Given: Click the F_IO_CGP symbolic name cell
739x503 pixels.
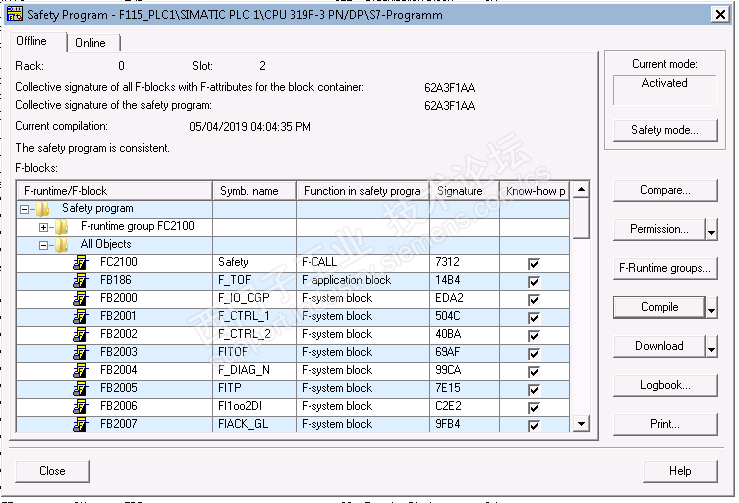Looking at the screenshot, I should (x=255, y=298).
